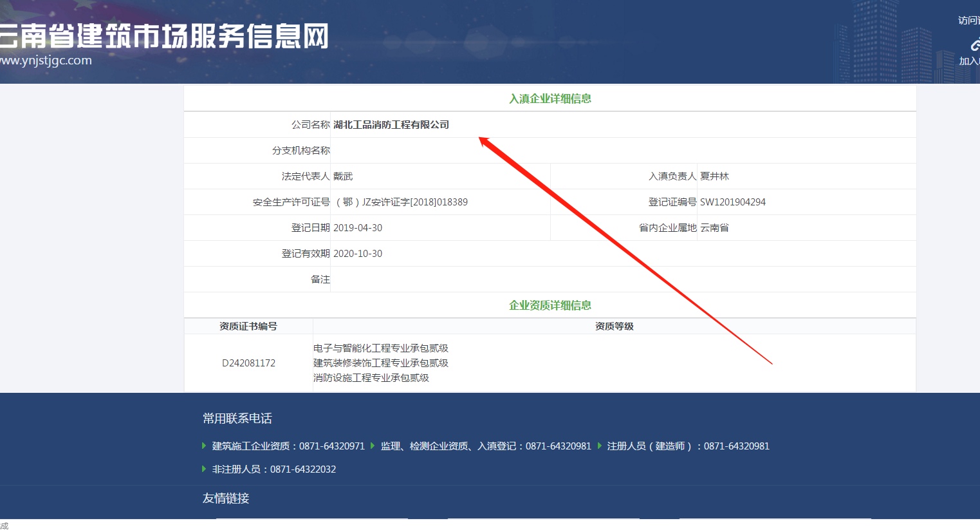The image size is (980, 530).
Task: Click the 省内企业属地 value 云南省
Action: point(714,228)
